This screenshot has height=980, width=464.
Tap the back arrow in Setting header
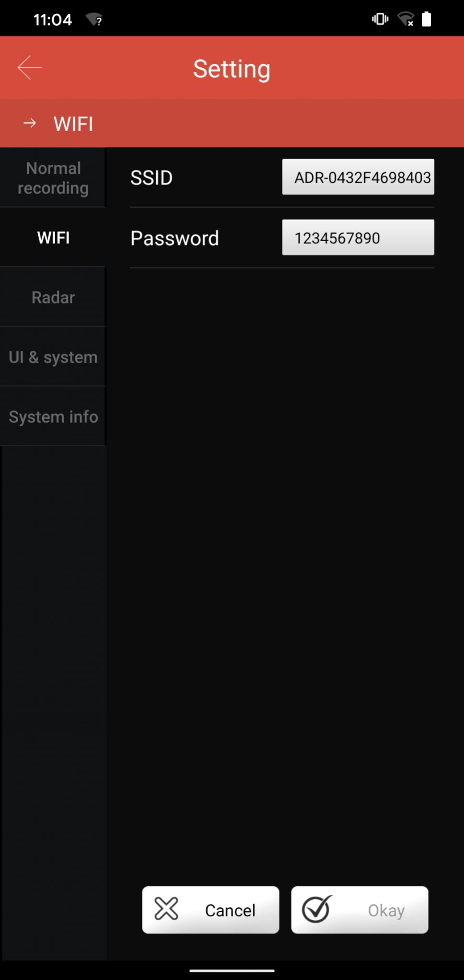click(30, 67)
